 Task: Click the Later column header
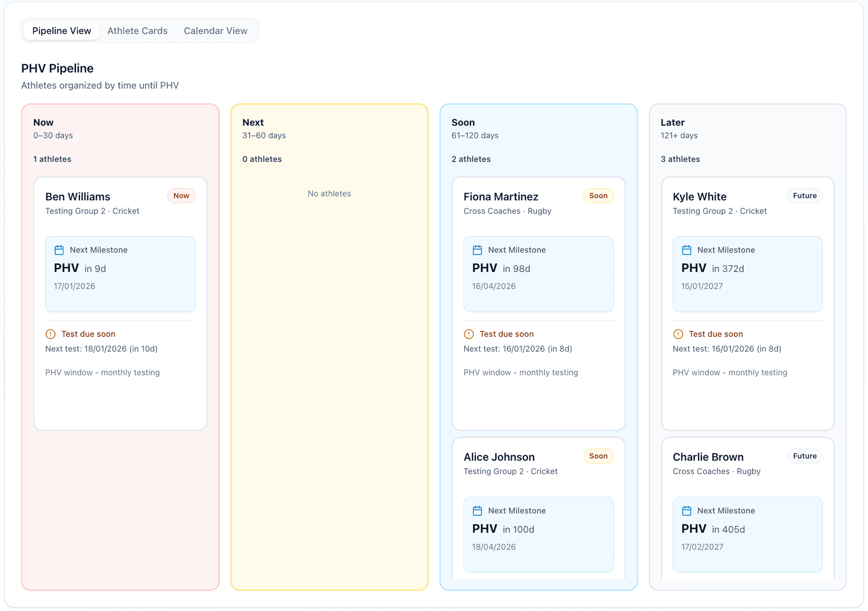[x=672, y=122]
